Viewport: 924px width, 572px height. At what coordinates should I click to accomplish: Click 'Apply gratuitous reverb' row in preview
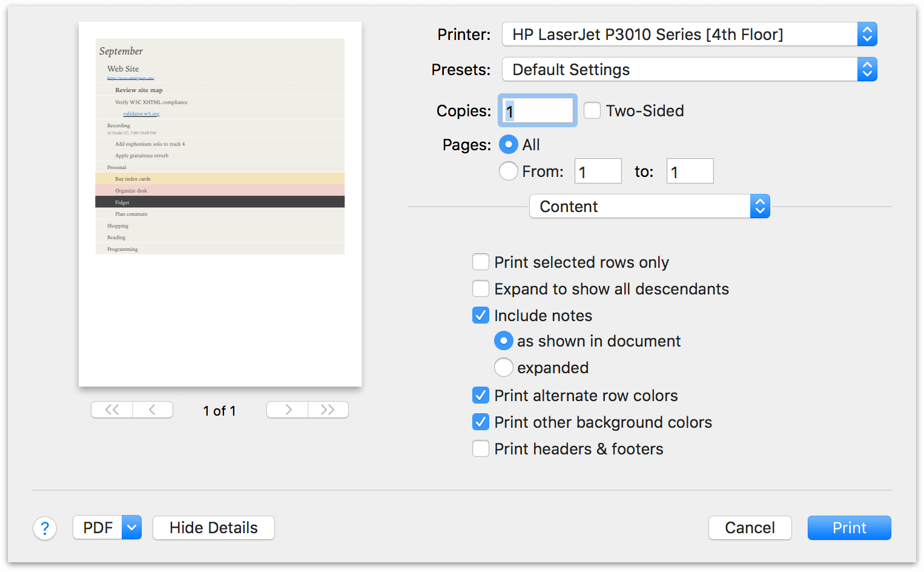(220, 156)
